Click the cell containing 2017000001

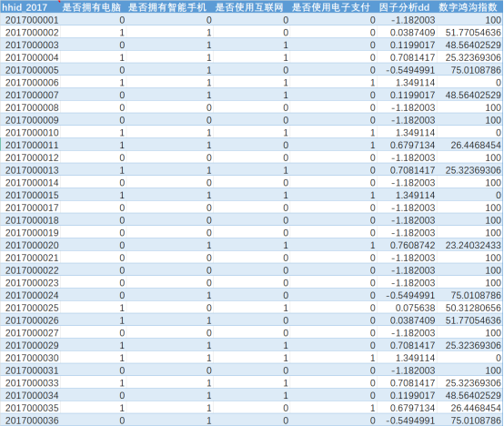click(x=31, y=20)
